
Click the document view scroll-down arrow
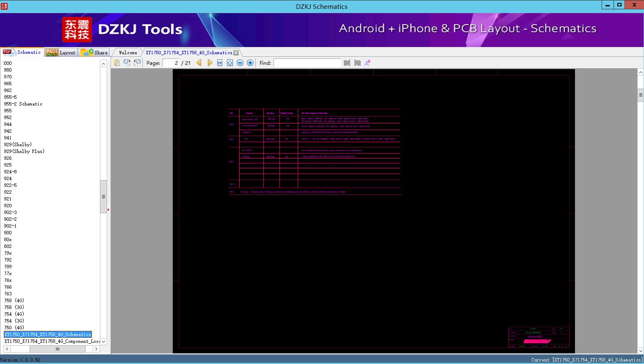click(641, 350)
